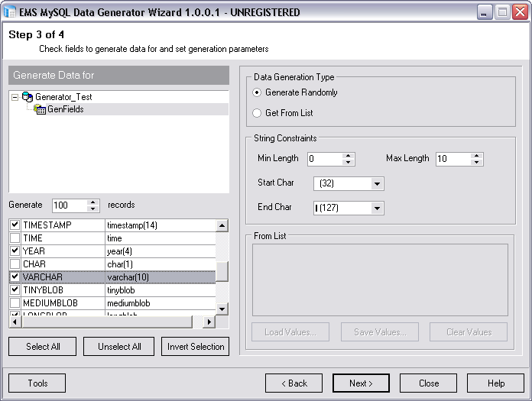Open the End Char dropdown
532x401 pixels.
pyautogui.click(x=377, y=208)
